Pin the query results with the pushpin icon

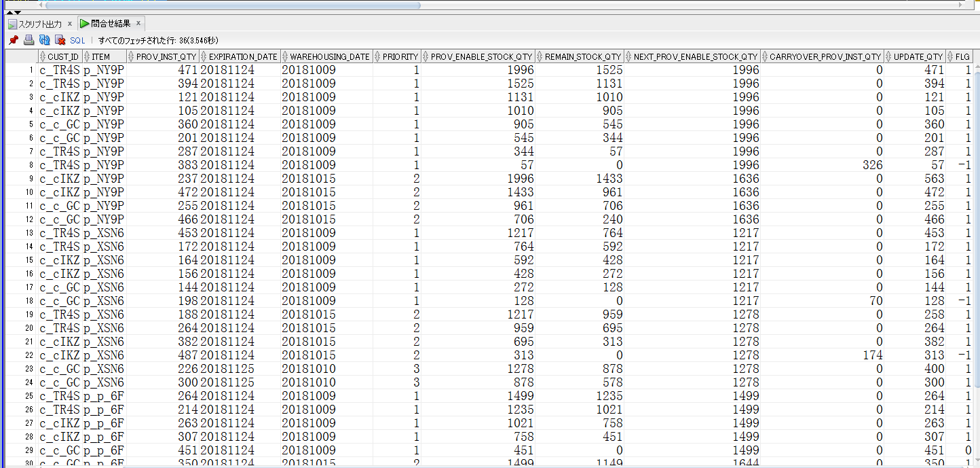12,39
